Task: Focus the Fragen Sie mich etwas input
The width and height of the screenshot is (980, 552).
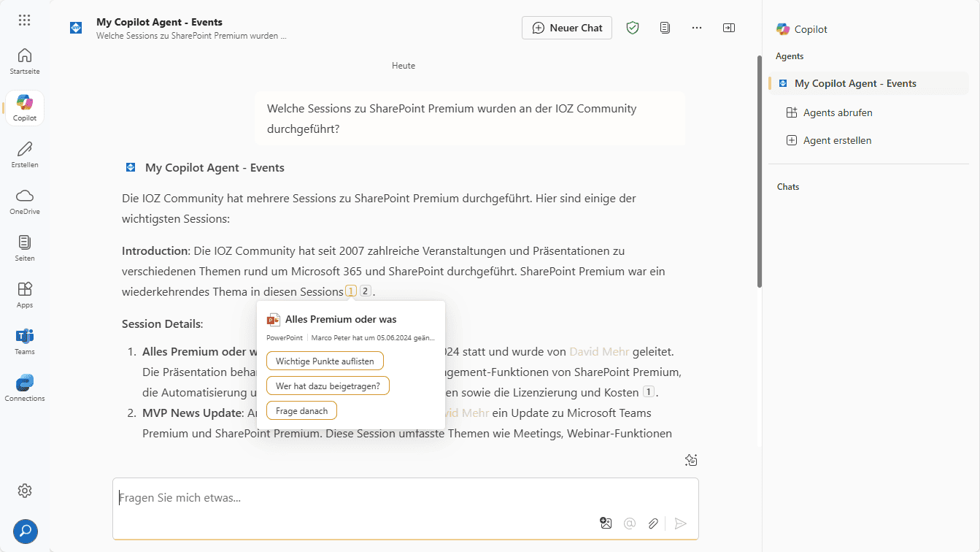Action: [x=405, y=499]
